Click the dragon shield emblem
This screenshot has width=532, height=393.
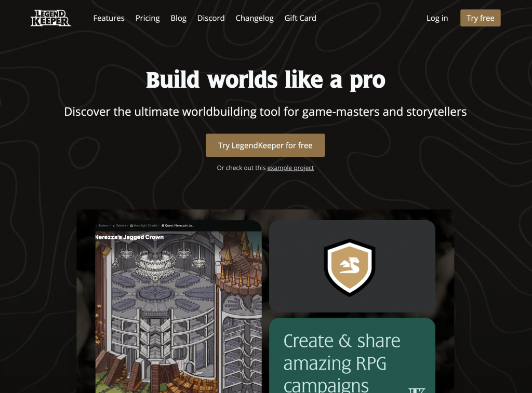coord(350,267)
